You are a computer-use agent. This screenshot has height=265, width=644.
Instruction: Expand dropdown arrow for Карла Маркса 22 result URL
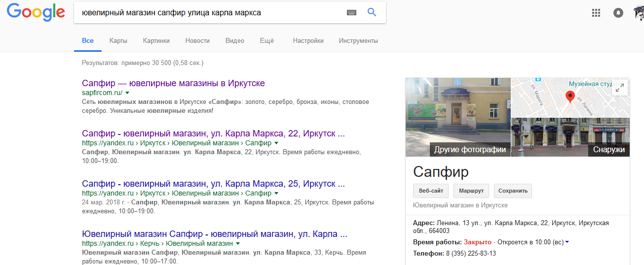tap(276, 143)
